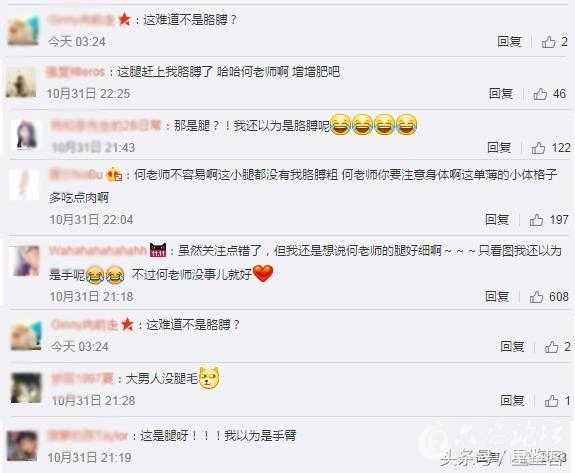Image resolution: width=575 pixels, height=473 pixels.
Task: Click the cat badge beside Wahahahahahahh username
Action: [x=158, y=250]
